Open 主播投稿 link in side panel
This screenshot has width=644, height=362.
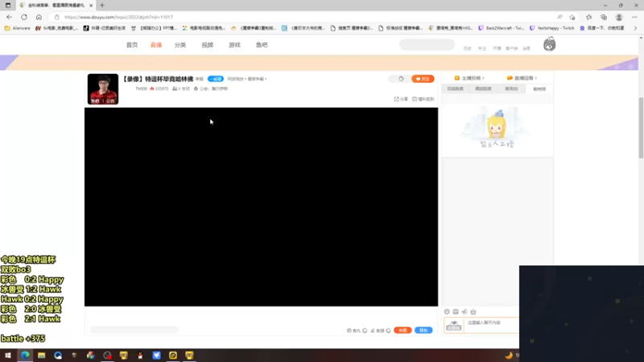coord(469,78)
